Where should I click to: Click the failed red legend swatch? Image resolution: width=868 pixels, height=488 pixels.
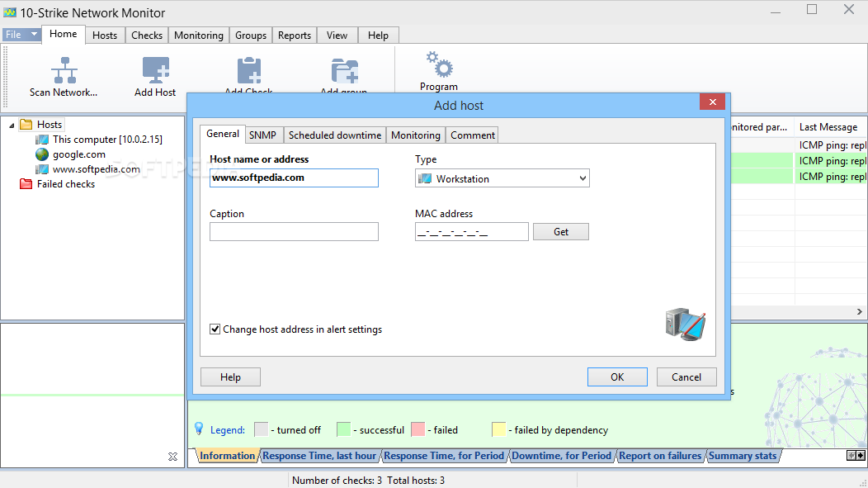pos(418,429)
